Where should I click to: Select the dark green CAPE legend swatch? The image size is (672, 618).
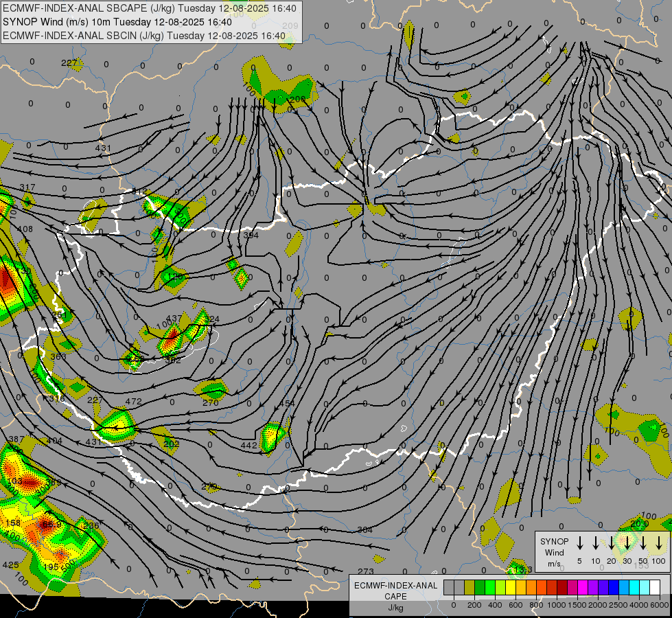tap(480, 588)
